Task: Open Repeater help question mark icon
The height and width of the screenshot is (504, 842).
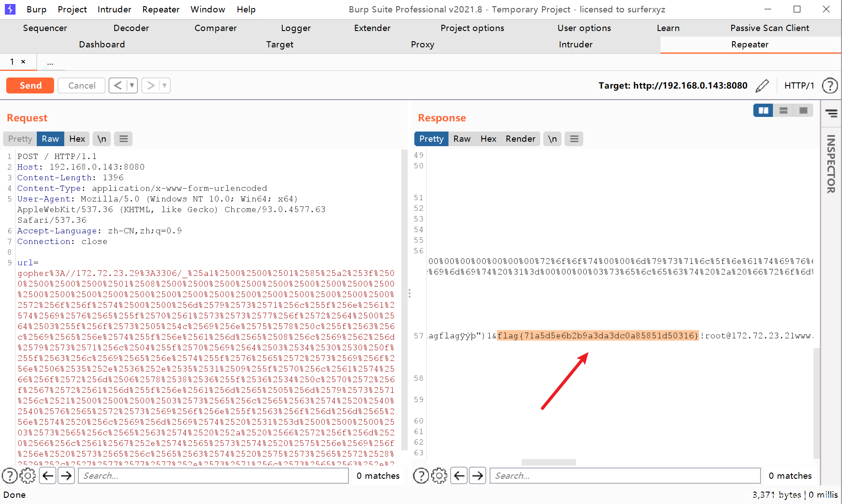Action: [830, 85]
